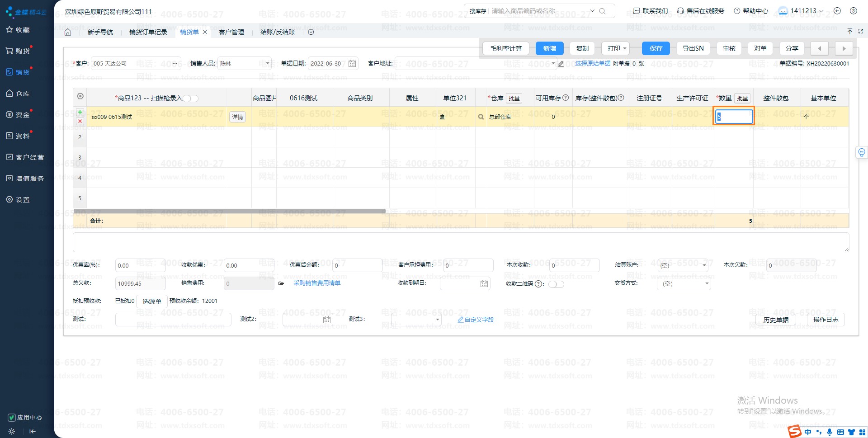
Task: Toggle the 收款二维码 switch
Action: coord(556,284)
